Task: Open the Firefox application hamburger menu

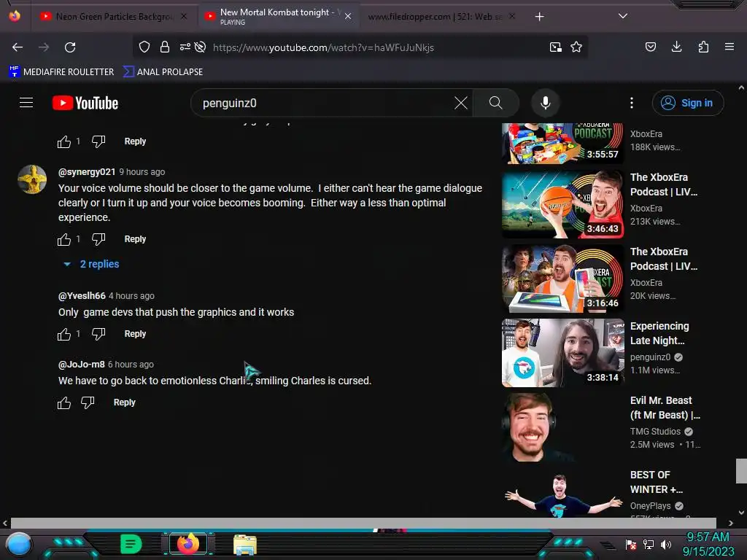Action: pyautogui.click(x=729, y=47)
